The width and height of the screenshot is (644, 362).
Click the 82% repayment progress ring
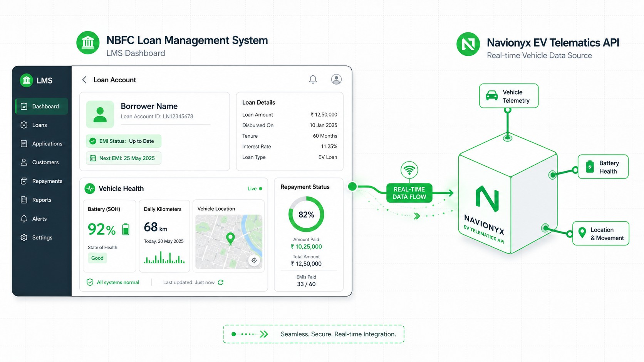pyautogui.click(x=306, y=214)
